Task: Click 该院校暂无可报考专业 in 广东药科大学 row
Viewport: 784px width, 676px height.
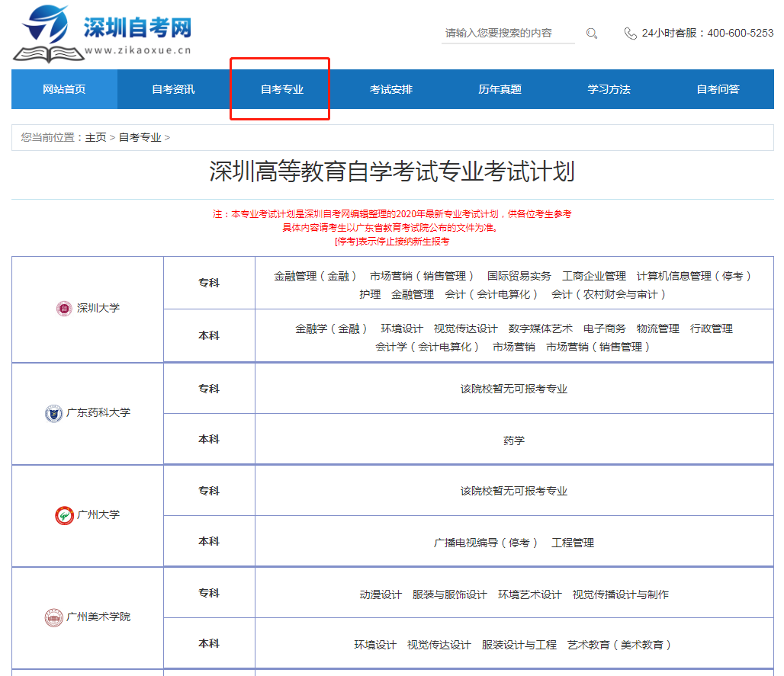Action: tap(514, 389)
